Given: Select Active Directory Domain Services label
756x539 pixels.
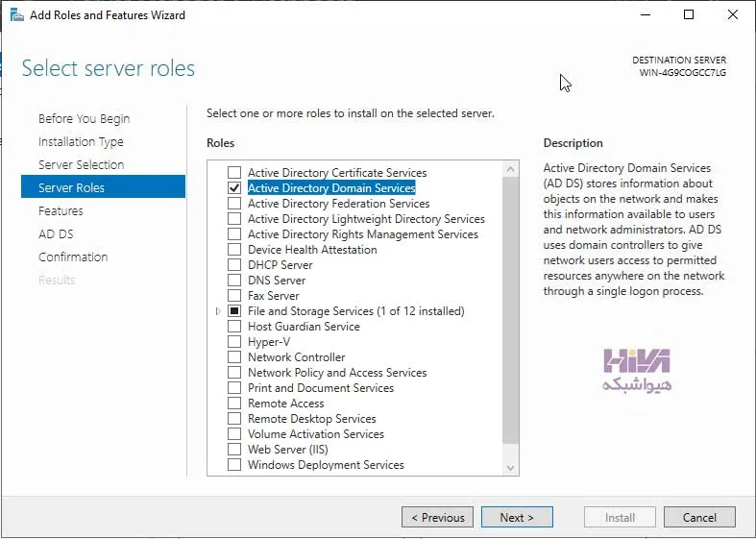Looking at the screenshot, I should [x=331, y=188].
